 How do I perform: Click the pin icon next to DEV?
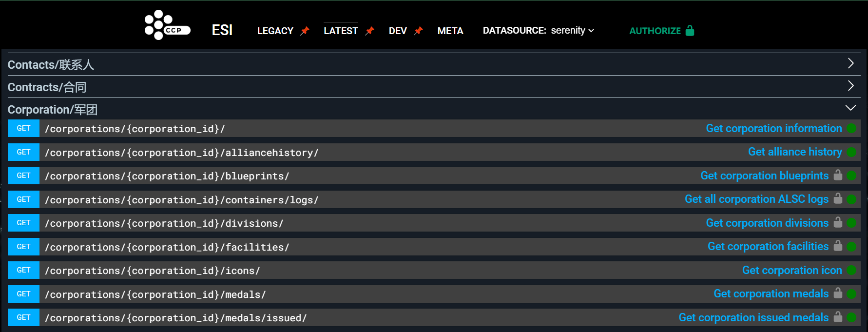click(418, 31)
